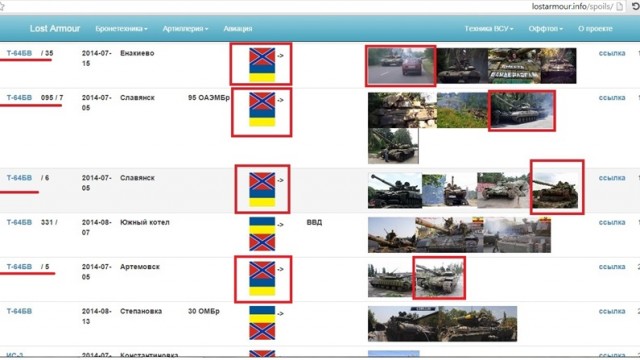The width and height of the screenshot is (640, 360).
Task: Expand the Техника ВСУ dropdown
Action: (x=489, y=29)
